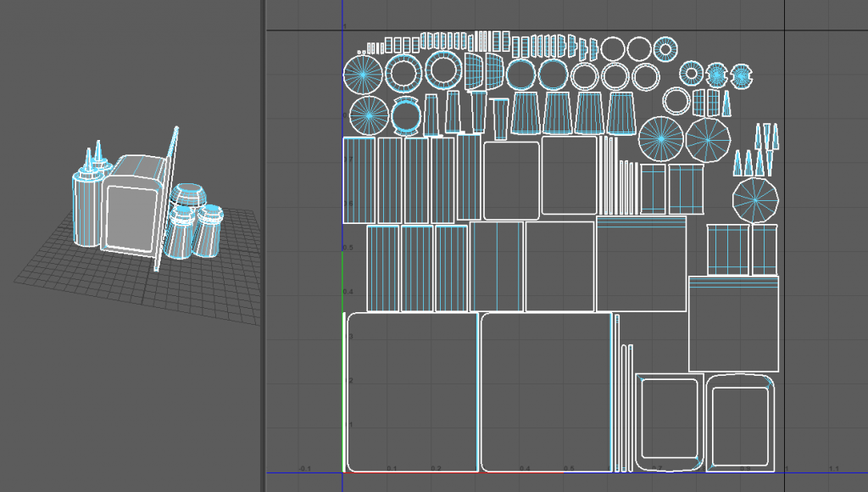The width and height of the screenshot is (868, 492).
Task: Click the first wide trapezoid UV shell
Action: [x=526, y=114]
